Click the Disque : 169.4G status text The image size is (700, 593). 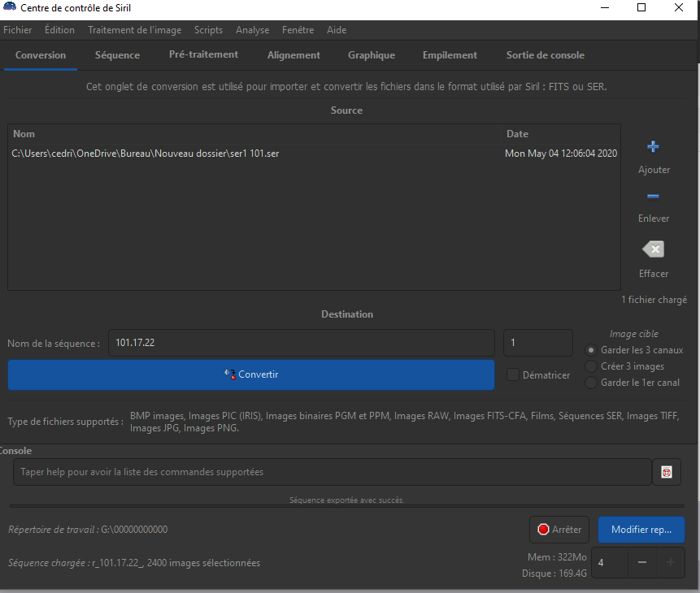[554, 574]
